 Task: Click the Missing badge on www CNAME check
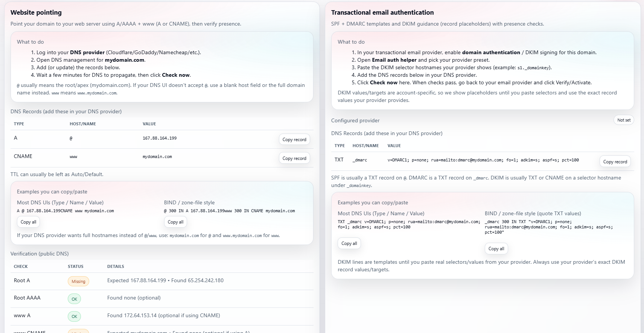click(78, 331)
